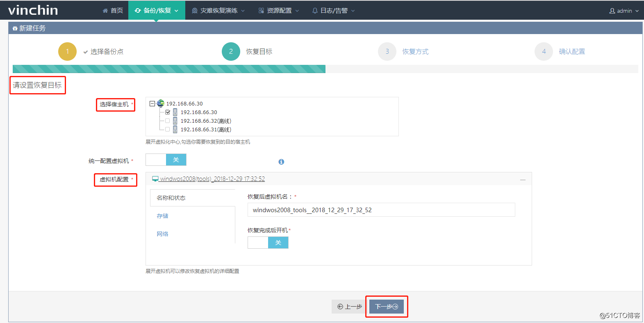The image size is (644, 323).
Task: Click the 虚拟机配置 label
Action: pos(114,179)
